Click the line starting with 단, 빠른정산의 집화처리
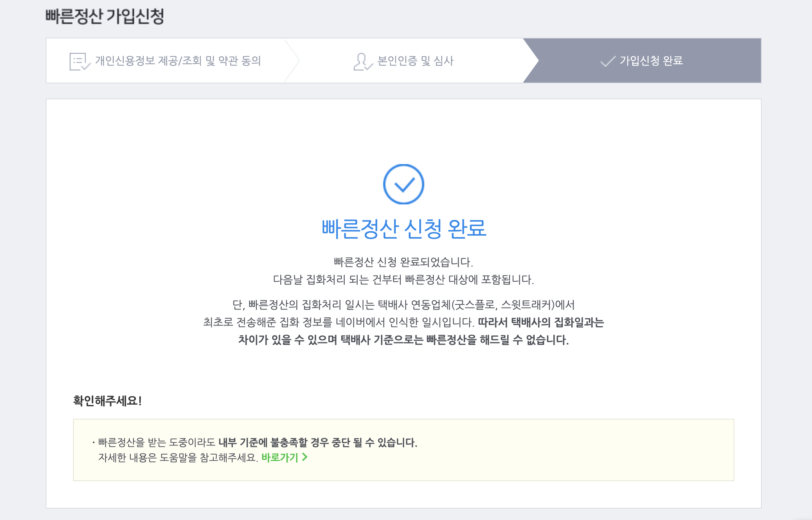812x520 pixels. point(403,305)
